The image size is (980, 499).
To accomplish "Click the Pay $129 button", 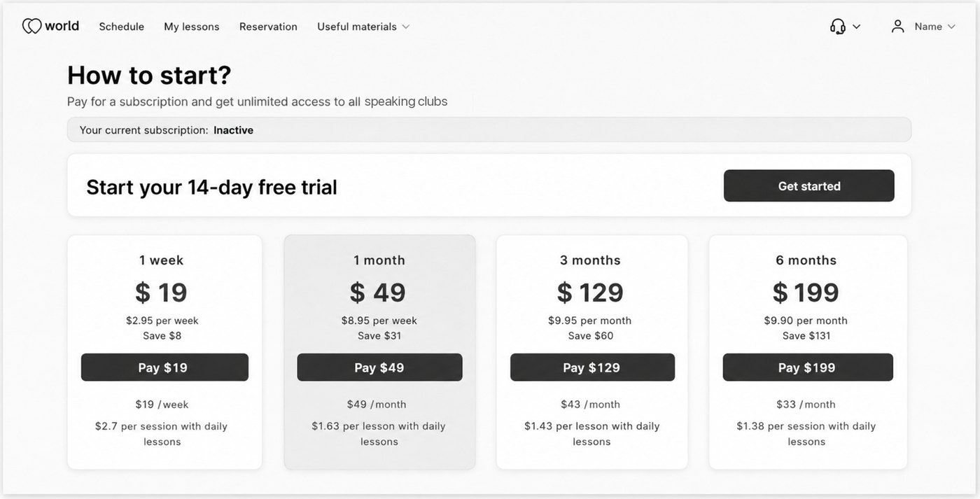I will pos(592,367).
